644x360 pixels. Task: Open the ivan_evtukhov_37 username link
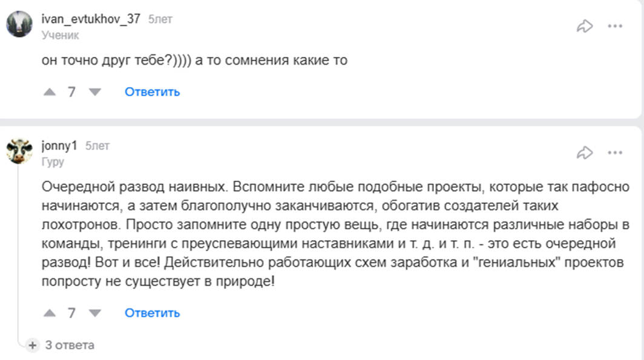[x=91, y=19]
